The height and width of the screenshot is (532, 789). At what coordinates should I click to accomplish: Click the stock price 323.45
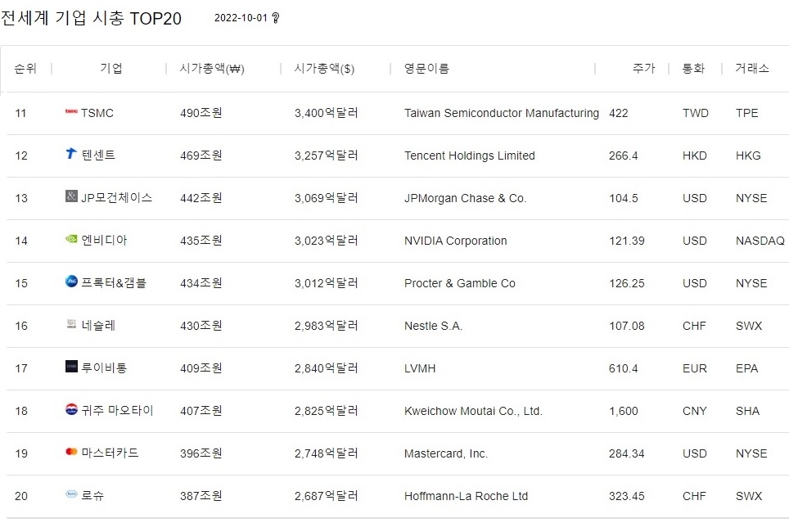(626, 496)
